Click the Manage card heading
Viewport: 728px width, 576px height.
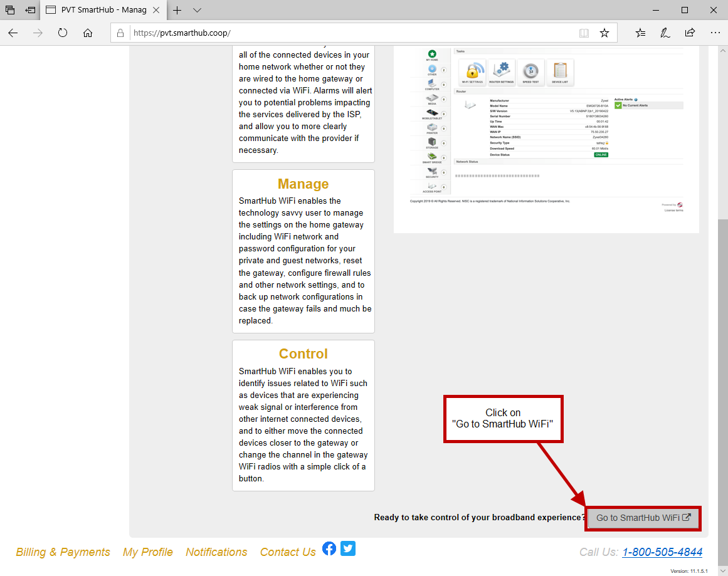pos(303,184)
